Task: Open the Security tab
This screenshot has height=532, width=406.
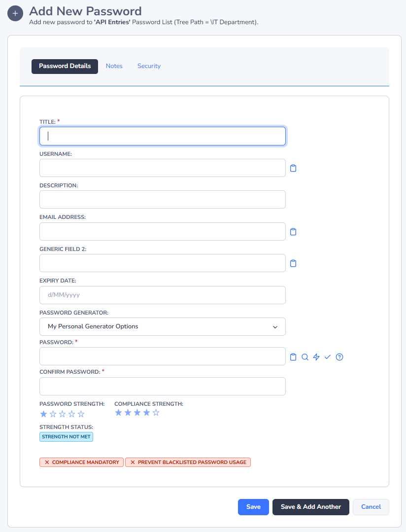Action: point(149,66)
